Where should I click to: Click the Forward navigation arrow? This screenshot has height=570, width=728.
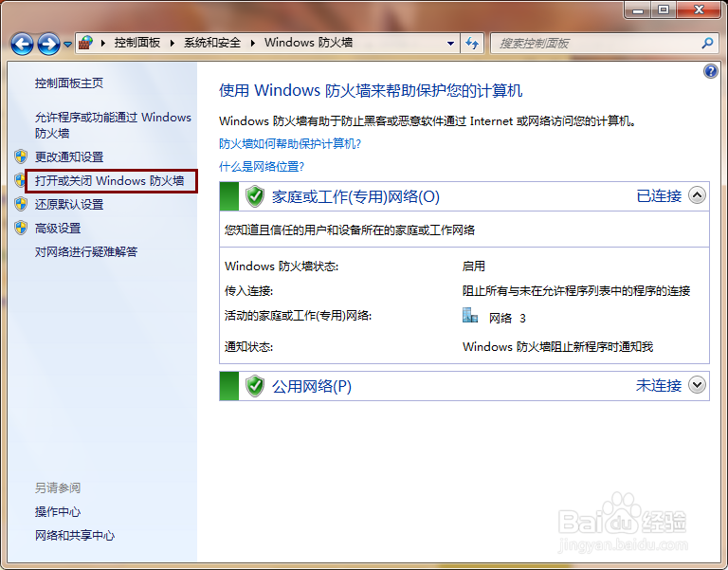(48, 45)
